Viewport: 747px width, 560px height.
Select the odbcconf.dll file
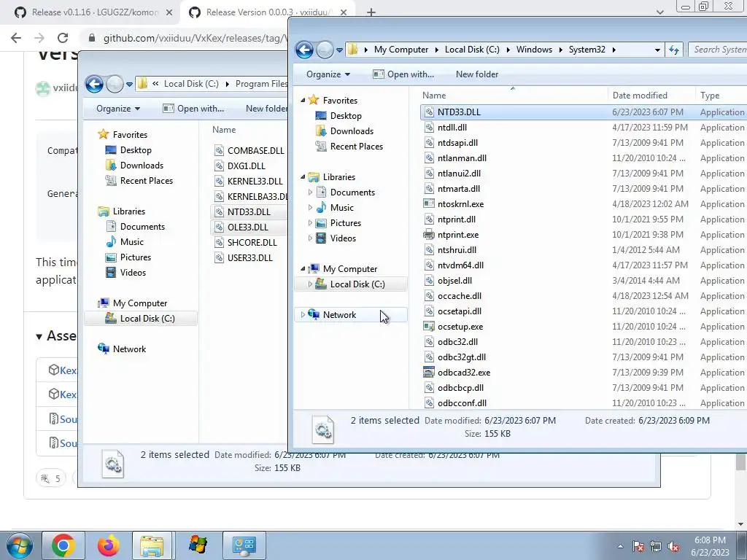pos(462,402)
